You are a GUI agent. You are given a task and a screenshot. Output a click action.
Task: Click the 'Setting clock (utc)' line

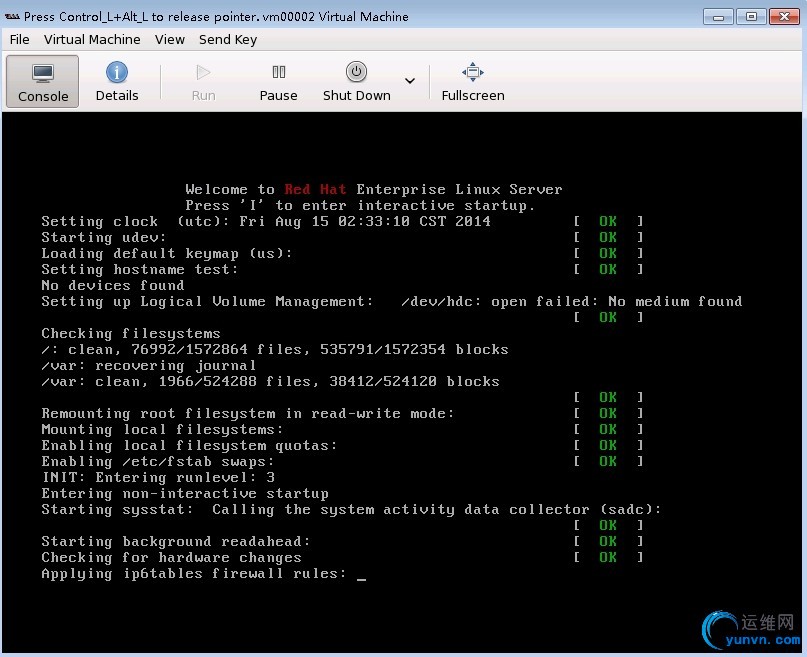(x=266, y=221)
